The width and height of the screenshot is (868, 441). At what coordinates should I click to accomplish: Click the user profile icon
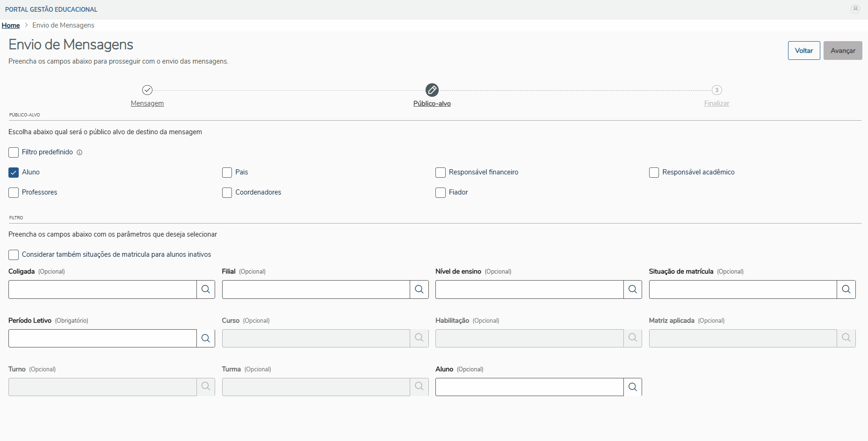[x=855, y=9]
